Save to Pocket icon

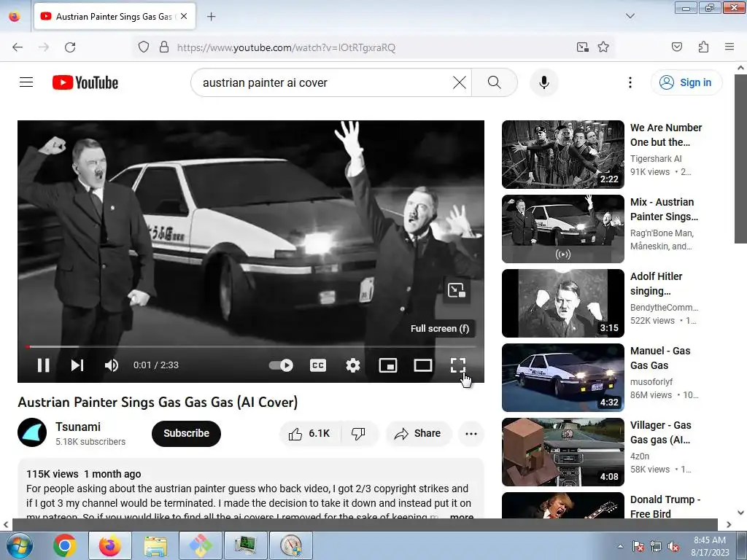click(x=676, y=47)
